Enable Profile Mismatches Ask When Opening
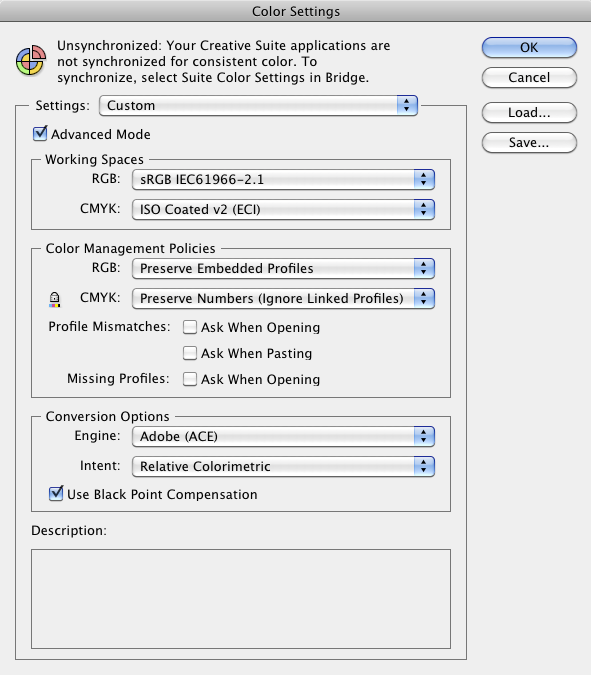This screenshot has height=675, width=591. [x=190, y=327]
